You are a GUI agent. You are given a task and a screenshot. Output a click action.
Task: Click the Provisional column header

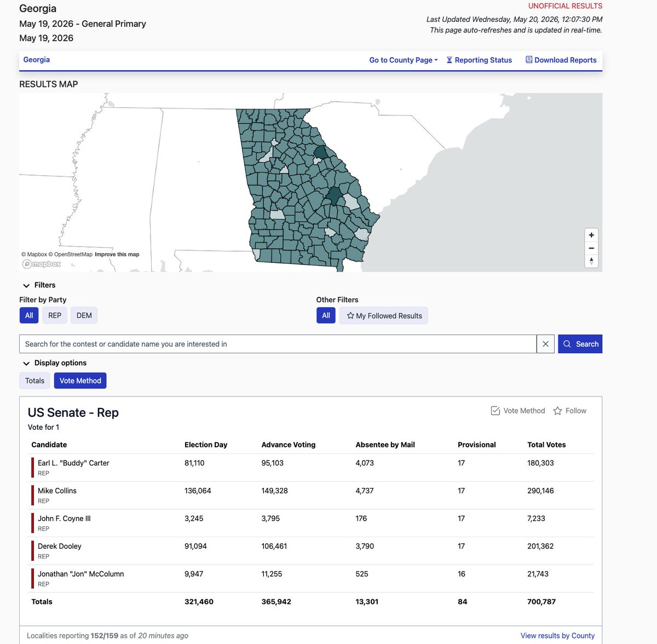point(477,445)
